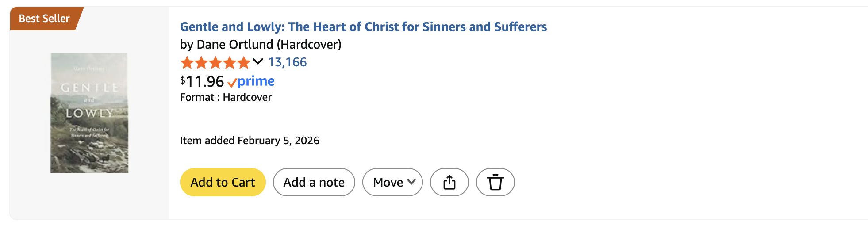Click the first orange rating star

187,63
